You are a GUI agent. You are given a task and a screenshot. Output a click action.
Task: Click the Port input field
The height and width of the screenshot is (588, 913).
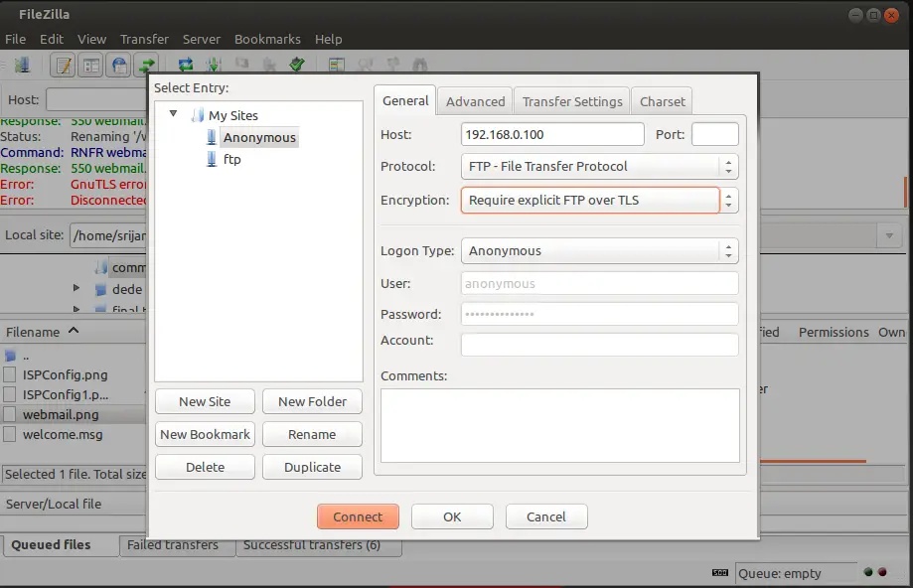click(x=715, y=134)
